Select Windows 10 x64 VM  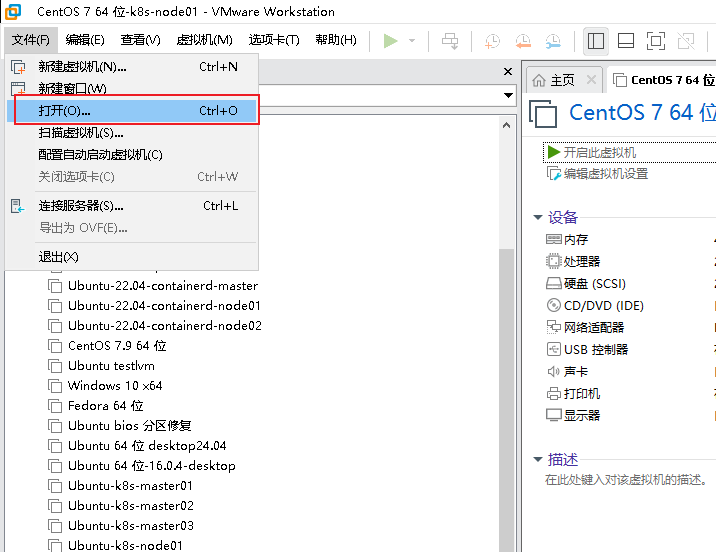105,386
